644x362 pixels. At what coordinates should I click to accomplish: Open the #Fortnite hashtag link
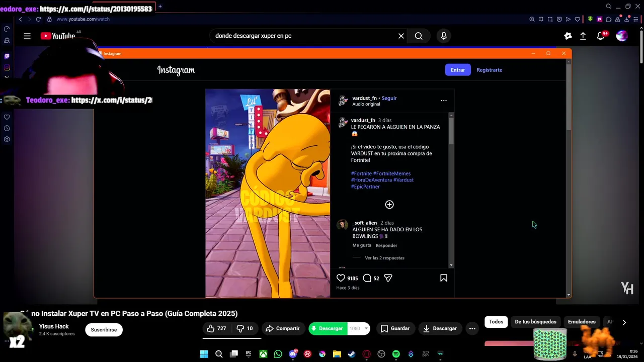[361, 173]
